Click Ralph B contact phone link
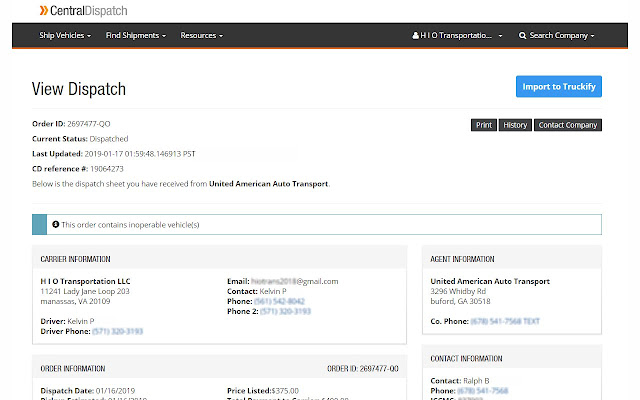Viewport: 640px width, 400px height. (x=482, y=391)
